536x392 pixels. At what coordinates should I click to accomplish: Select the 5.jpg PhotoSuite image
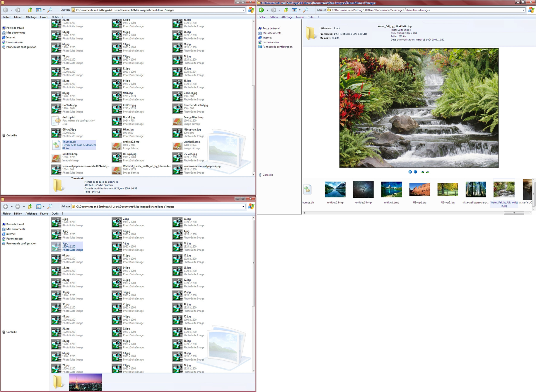56,247
